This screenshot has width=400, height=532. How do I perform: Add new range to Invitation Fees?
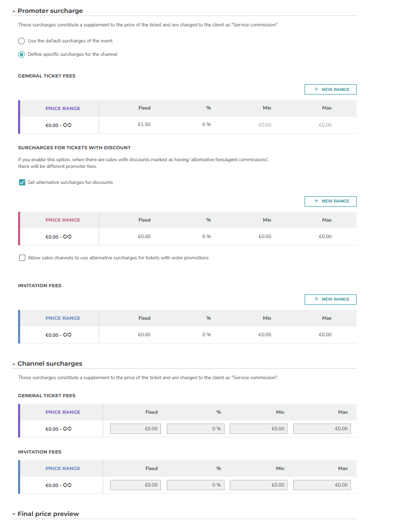click(330, 299)
